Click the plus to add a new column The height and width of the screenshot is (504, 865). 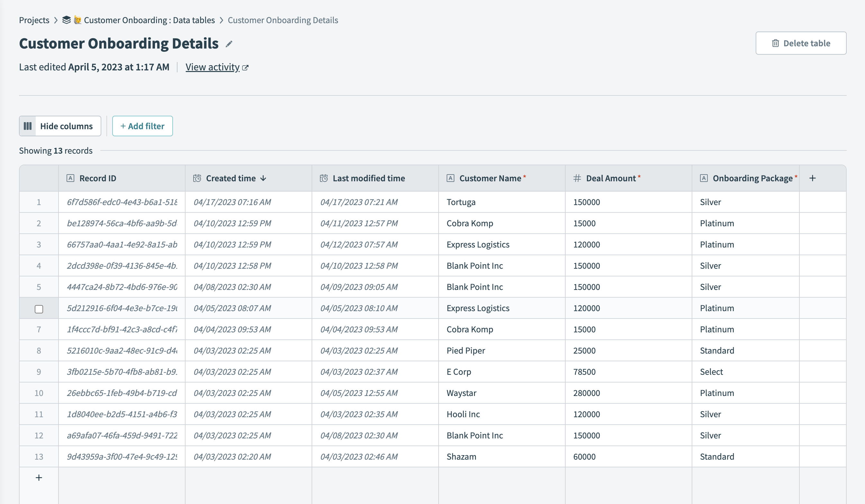point(812,178)
